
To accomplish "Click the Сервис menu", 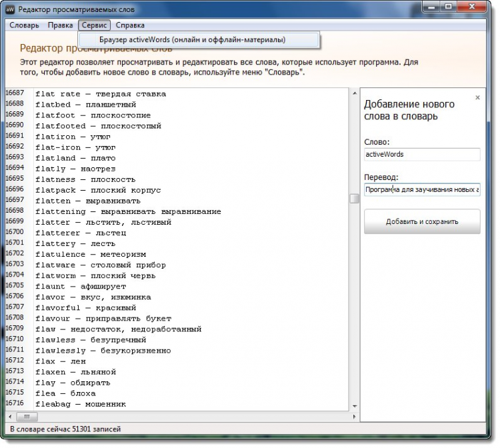I will click(x=95, y=25).
